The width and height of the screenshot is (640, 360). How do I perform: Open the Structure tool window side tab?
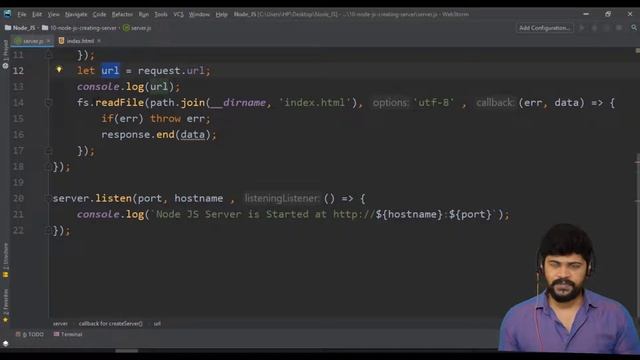[x=5, y=260]
